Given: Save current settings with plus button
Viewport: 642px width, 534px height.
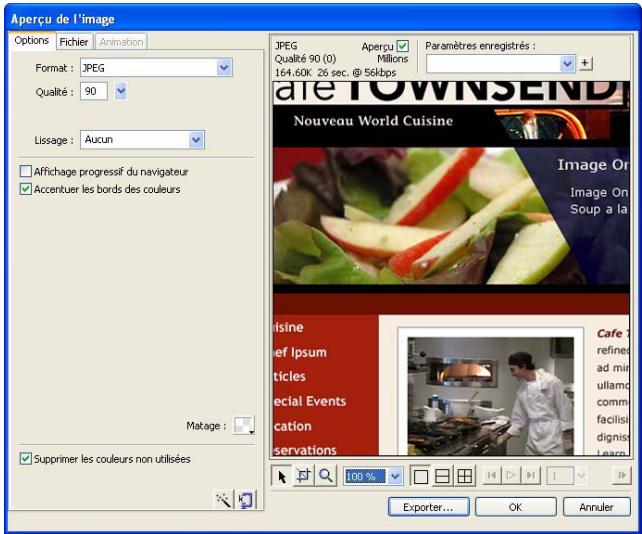Looking at the screenshot, I should pyautogui.click(x=585, y=63).
